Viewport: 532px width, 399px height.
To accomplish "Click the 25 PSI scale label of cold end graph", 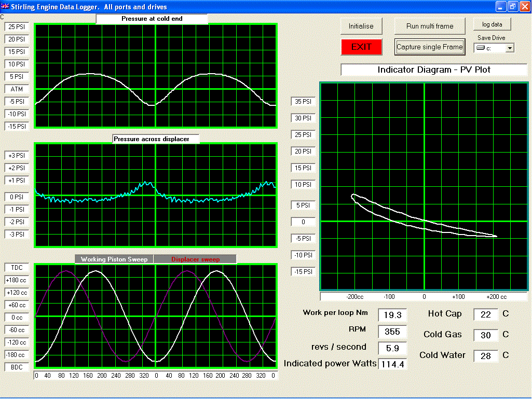I will click(x=17, y=27).
